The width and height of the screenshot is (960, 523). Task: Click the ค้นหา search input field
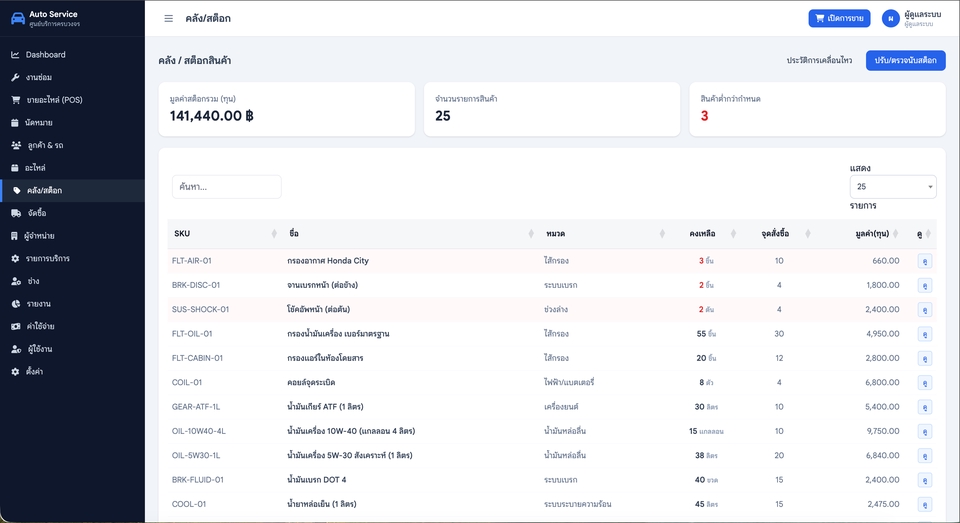coord(227,187)
